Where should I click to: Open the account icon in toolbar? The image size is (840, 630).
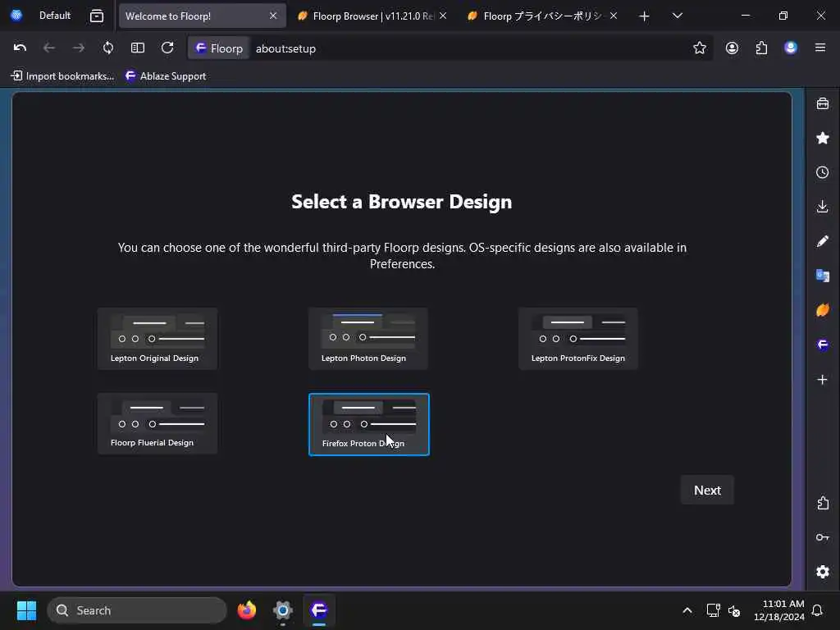point(732,48)
